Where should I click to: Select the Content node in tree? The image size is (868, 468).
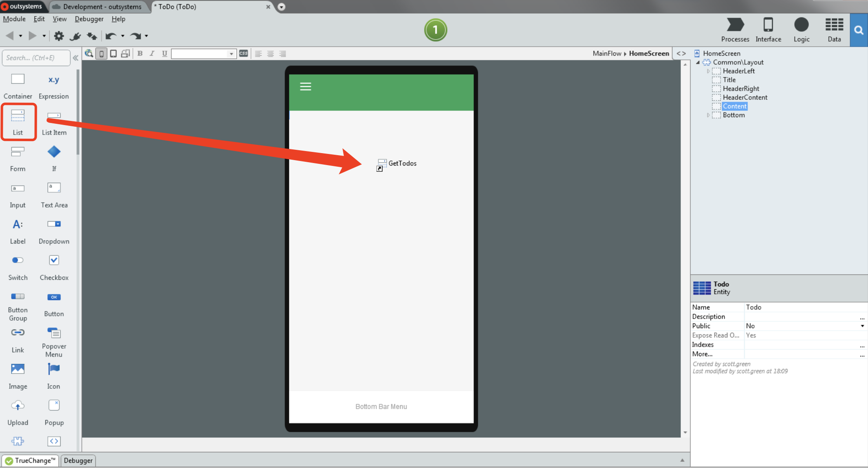(734, 106)
